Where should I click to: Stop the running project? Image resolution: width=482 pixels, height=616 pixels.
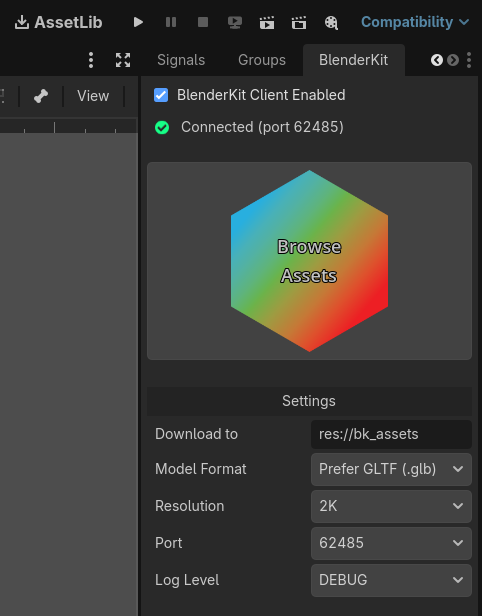click(x=203, y=22)
